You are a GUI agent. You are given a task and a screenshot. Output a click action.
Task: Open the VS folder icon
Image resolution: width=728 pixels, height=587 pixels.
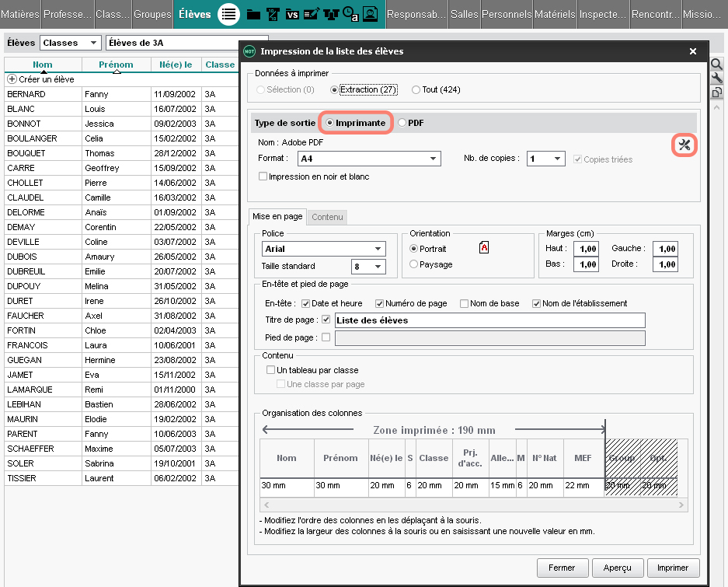292,15
